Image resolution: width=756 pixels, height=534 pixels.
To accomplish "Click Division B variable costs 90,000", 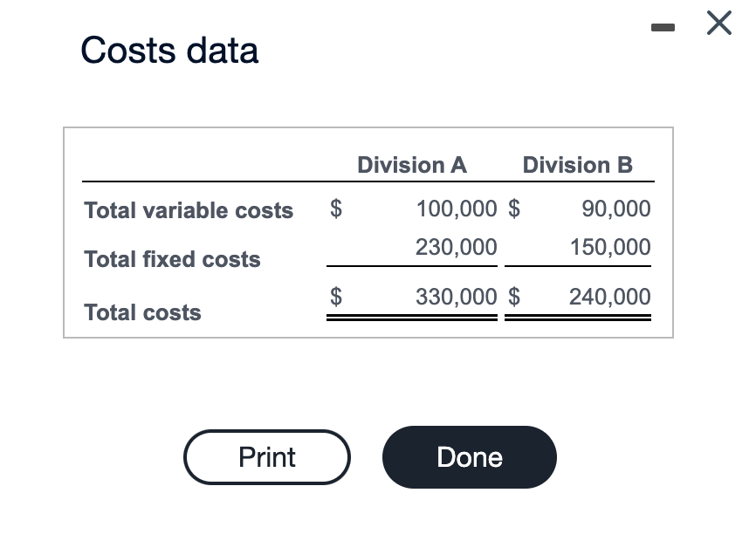I will click(615, 209).
